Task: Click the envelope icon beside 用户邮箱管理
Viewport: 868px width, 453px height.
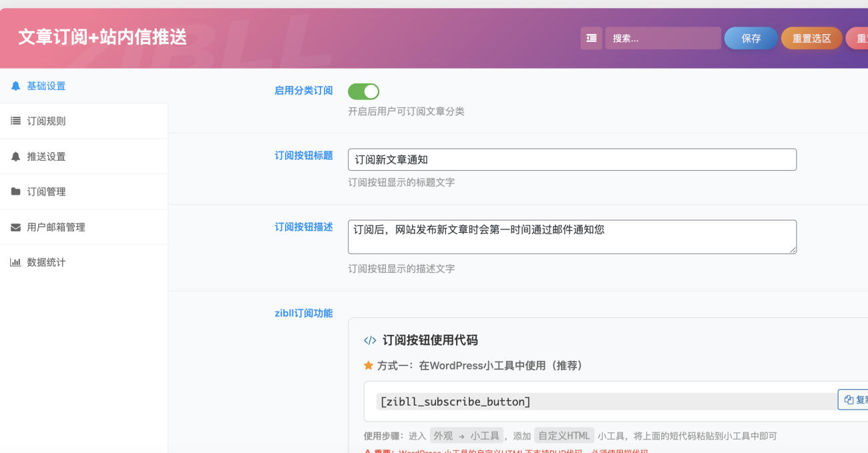Action: pos(16,228)
